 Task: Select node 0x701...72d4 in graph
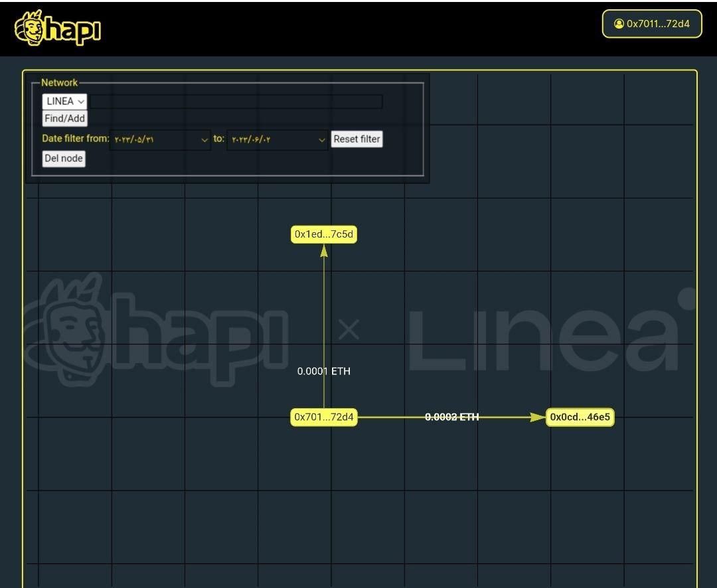coord(324,417)
